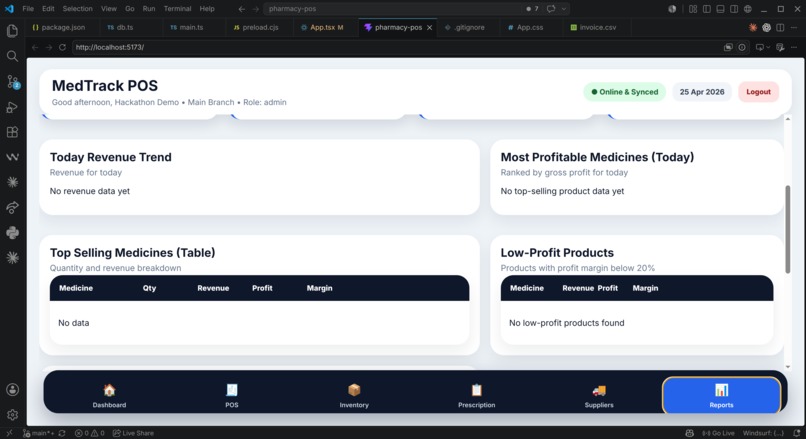Open customize layout icon in title bar
The height and width of the screenshot is (439, 806).
point(693,9)
